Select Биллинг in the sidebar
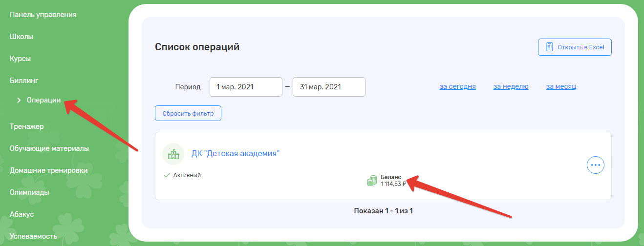The height and width of the screenshot is (246, 644). coord(24,80)
